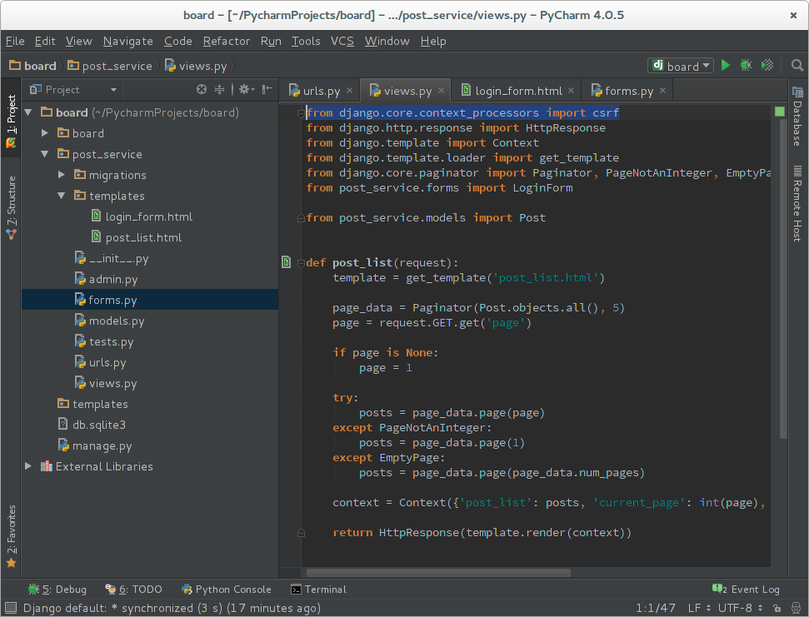
Task: Toggle read-only lock icon in status bar
Action: click(777, 608)
